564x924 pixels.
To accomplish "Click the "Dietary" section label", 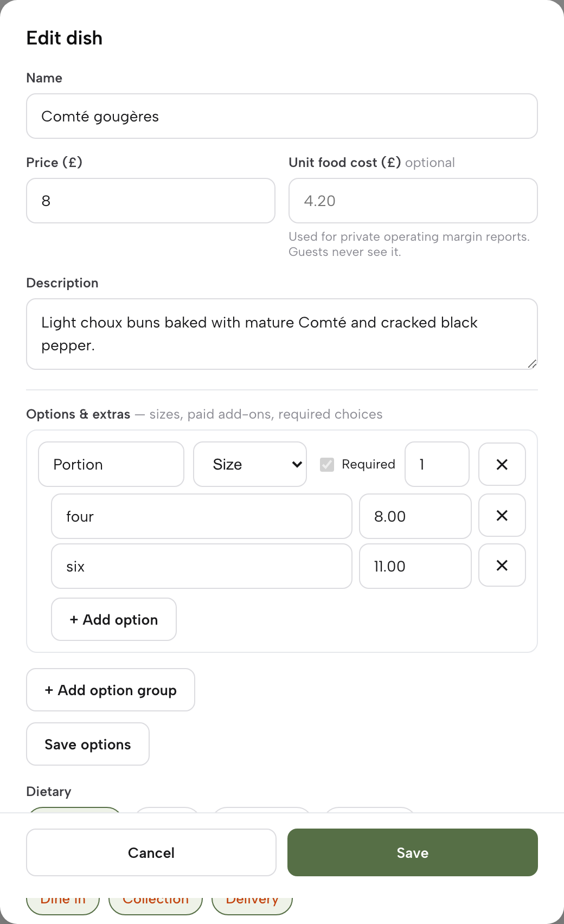I will click(49, 792).
